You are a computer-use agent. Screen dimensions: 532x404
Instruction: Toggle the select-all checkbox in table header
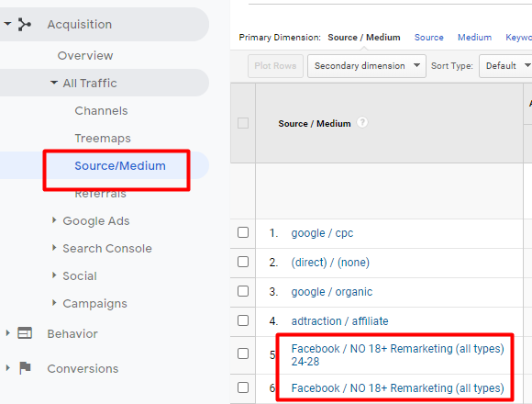pyautogui.click(x=243, y=123)
